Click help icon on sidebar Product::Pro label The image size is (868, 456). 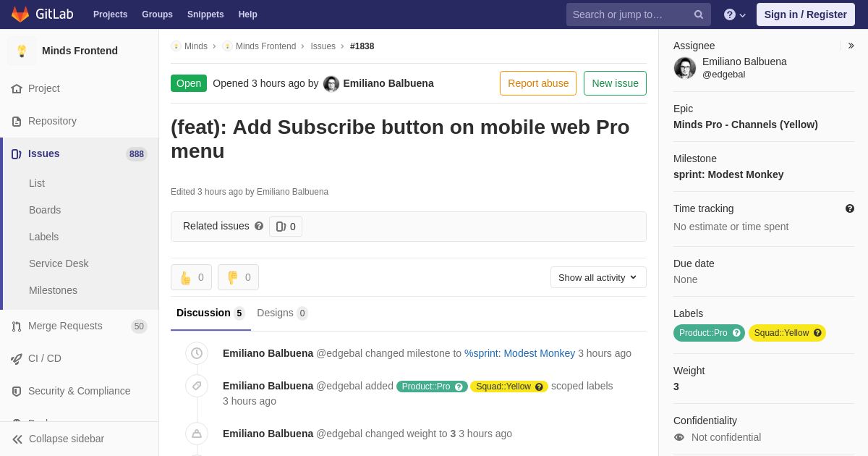click(x=736, y=333)
